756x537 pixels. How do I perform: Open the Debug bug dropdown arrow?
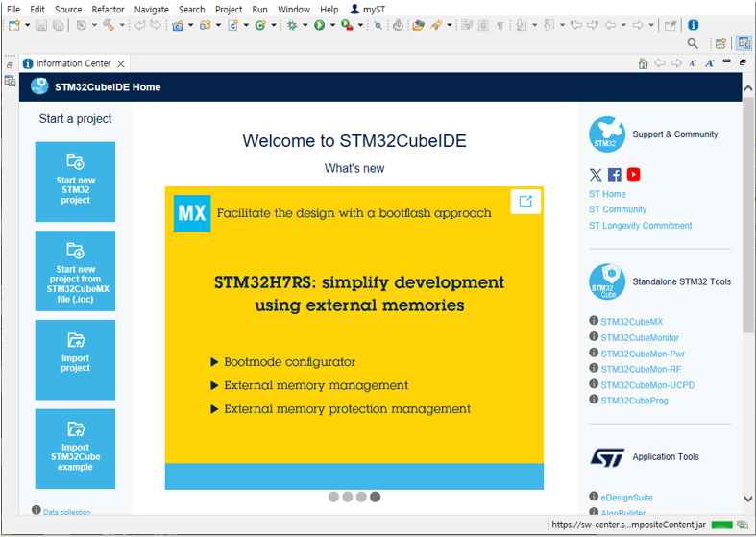pyautogui.click(x=305, y=25)
